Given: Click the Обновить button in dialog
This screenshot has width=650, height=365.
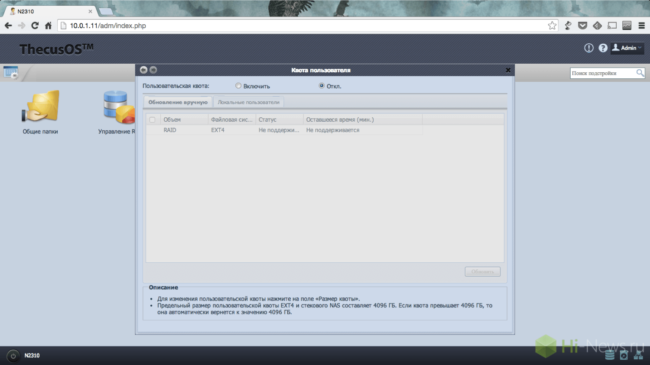Looking at the screenshot, I should (x=483, y=272).
